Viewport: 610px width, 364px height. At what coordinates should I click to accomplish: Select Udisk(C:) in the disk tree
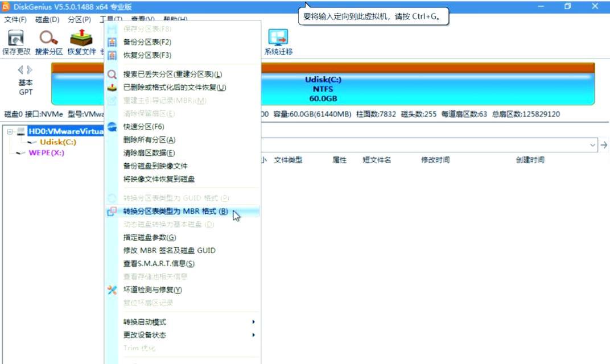tap(58, 142)
